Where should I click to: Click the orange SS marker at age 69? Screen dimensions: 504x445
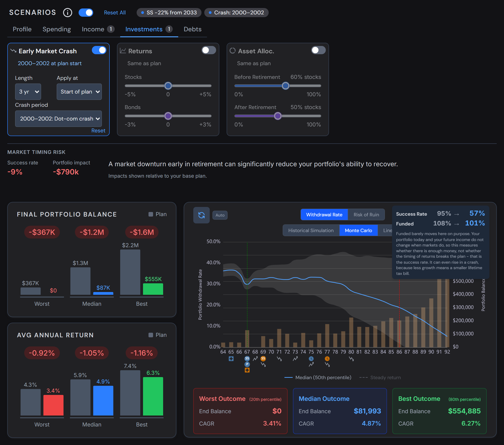pyautogui.click(x=263, y=358)
